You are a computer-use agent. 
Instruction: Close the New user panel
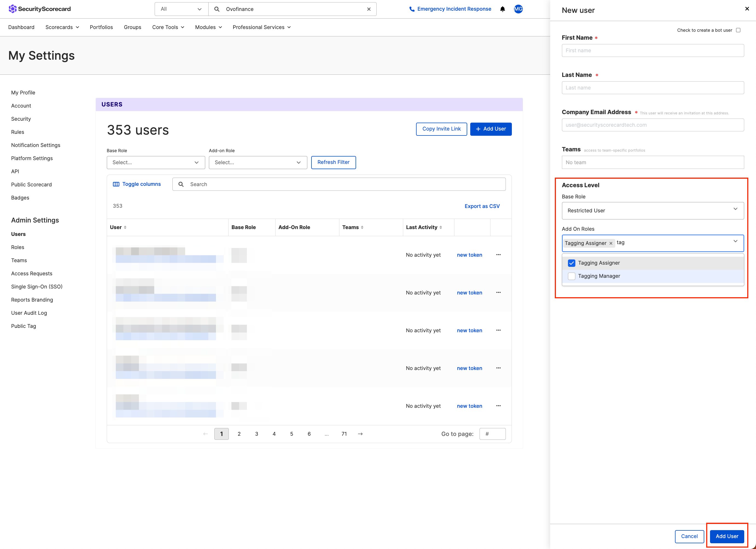click(x=747, y=9)
